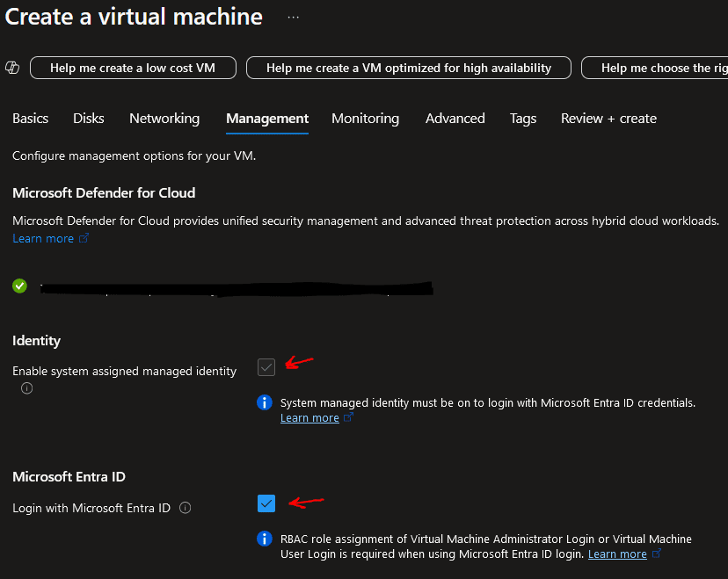Open Learn more link about RBAC role assignment

(x=617, y=554)
